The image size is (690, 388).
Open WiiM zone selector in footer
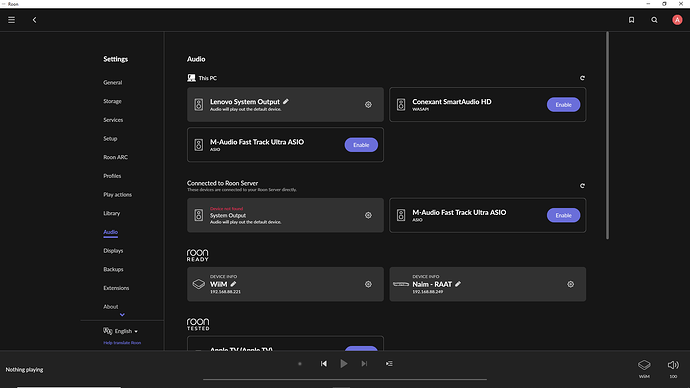click(x=644, y=368)
